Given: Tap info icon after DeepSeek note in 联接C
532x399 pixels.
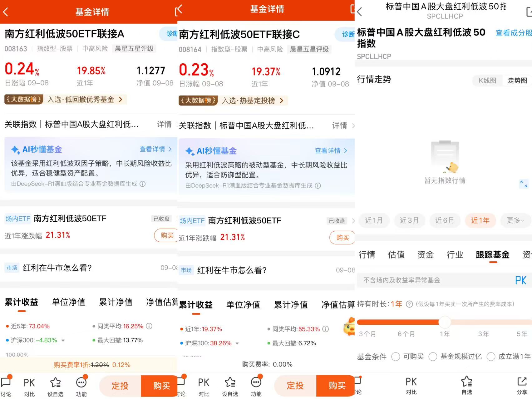Looking at the screenshot, I should 318,186.
